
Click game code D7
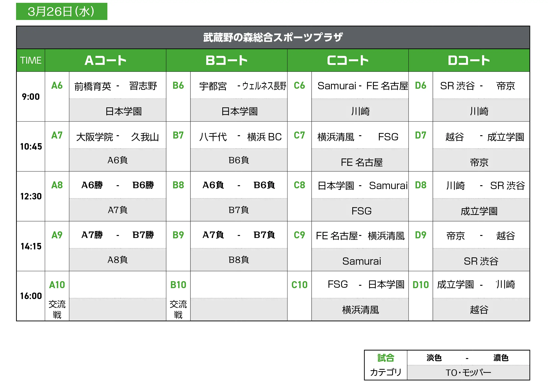pyautogui.click(x=421, y=135)
